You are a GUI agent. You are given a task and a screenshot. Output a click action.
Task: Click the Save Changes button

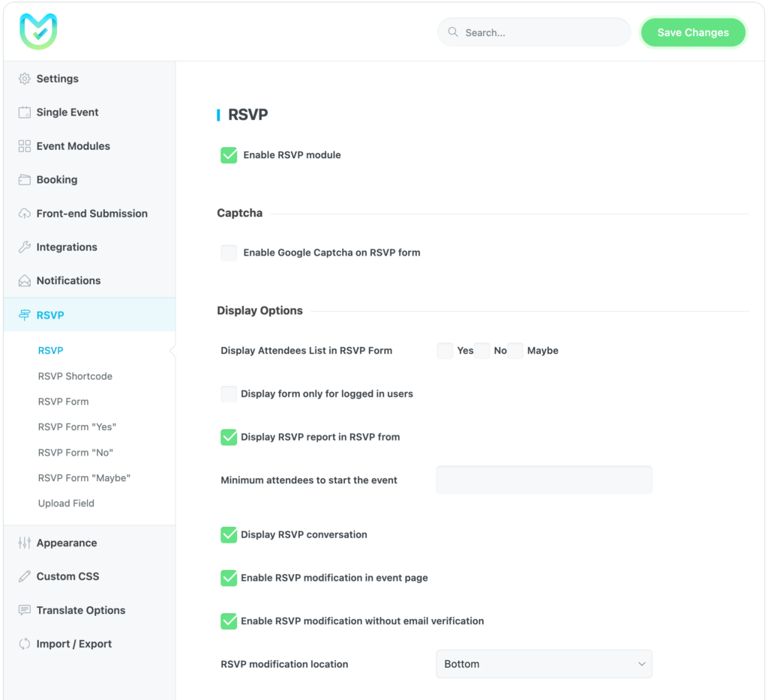692,32
